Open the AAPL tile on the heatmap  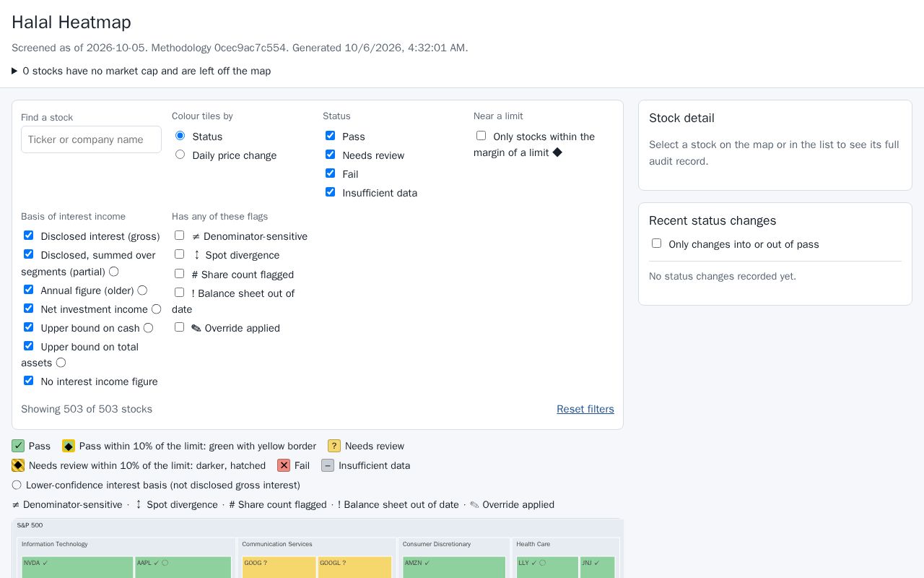tap(183, 567)
